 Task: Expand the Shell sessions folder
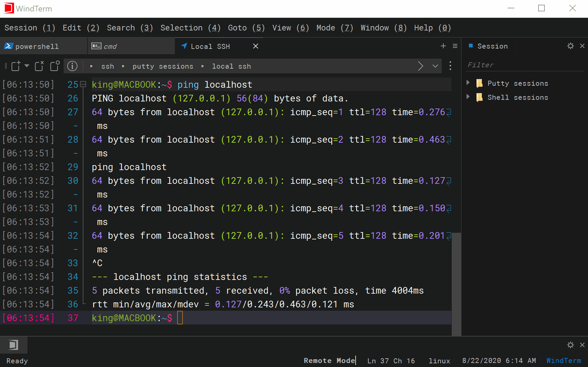coord(468,97)
